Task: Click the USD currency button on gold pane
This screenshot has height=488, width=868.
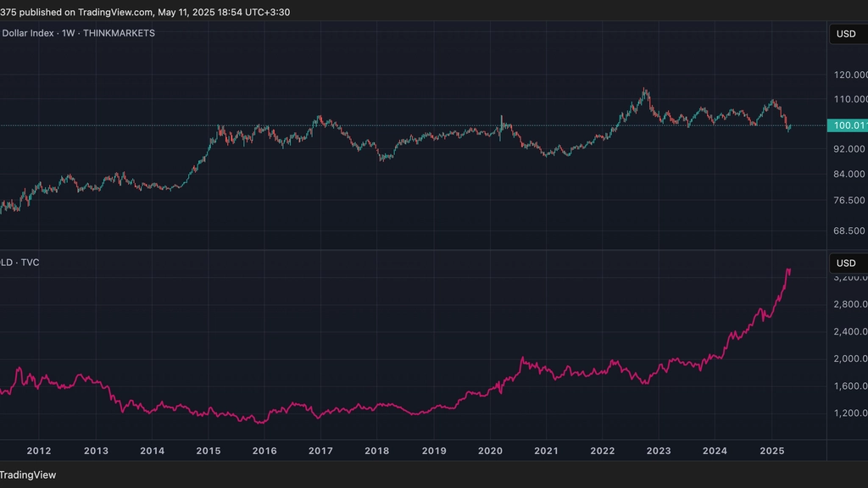Action: tap(848, 263)
